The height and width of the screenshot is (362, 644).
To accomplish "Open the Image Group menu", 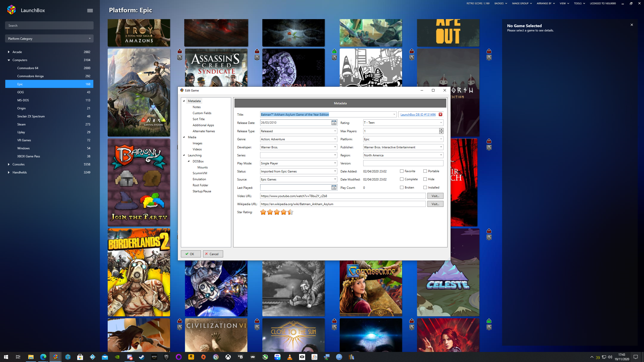I will point(522,4).
